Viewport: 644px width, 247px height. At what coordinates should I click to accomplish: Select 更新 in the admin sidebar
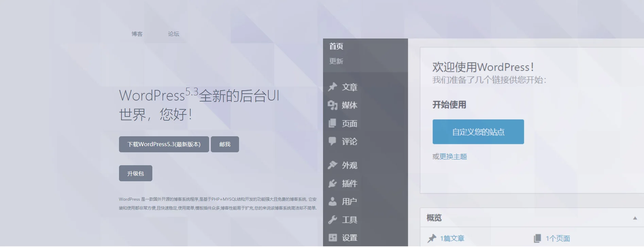(x=336, y=61)
